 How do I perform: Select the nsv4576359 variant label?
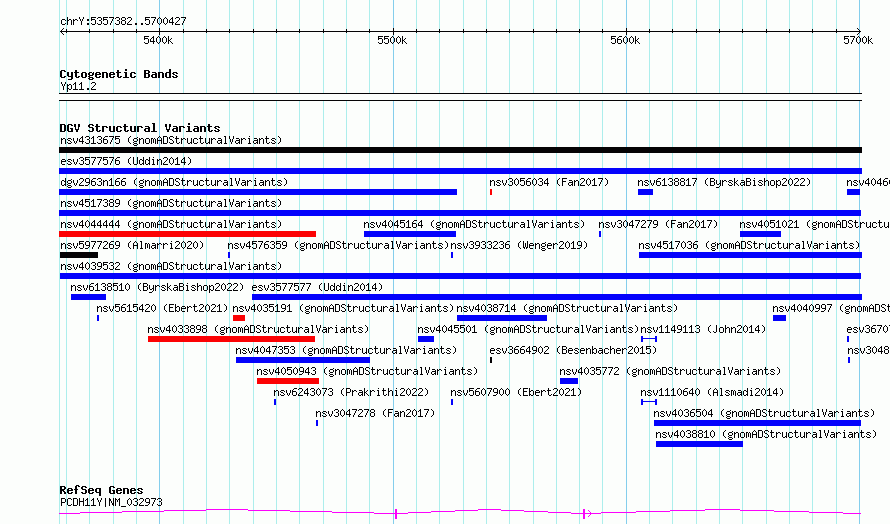[x=338, y=245]
